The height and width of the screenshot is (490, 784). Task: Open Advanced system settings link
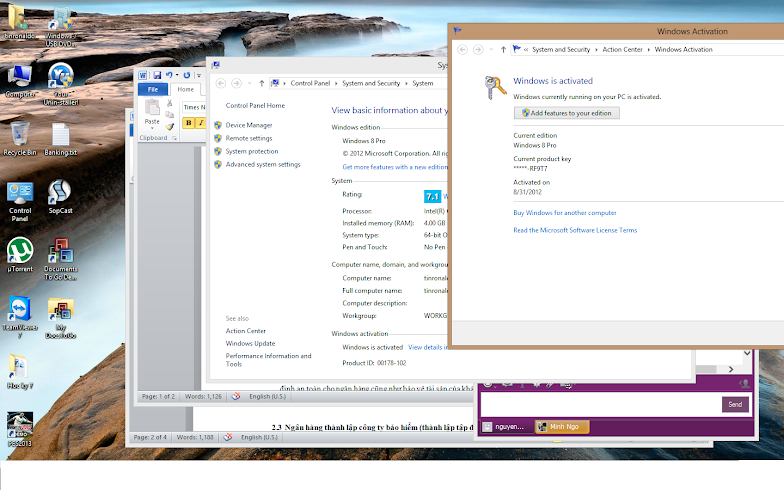pos(263,164)
